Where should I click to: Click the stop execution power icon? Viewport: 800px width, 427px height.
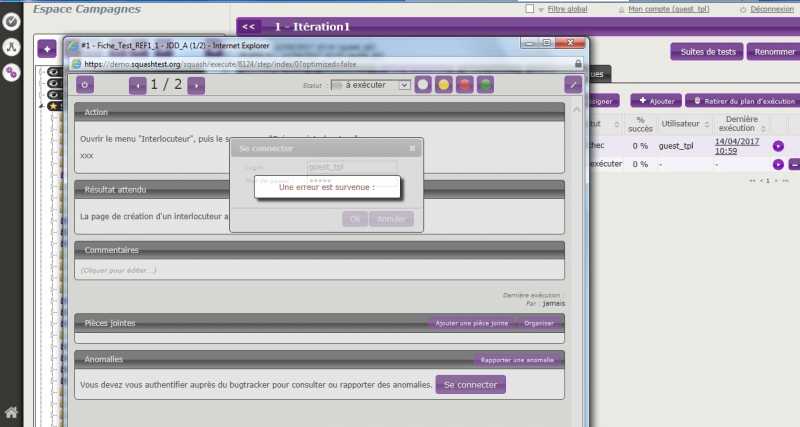(x=85, y=85)
